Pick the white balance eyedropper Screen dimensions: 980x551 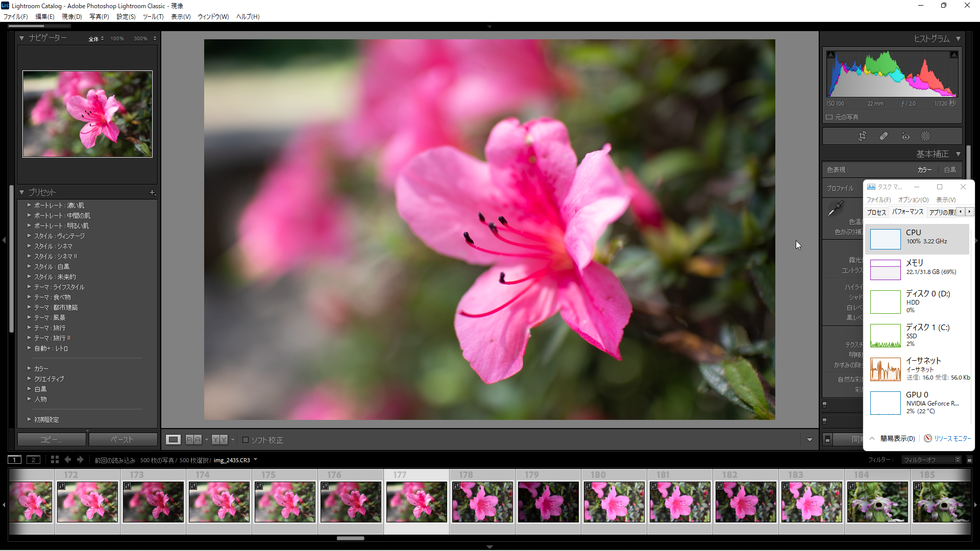point(836,208)
